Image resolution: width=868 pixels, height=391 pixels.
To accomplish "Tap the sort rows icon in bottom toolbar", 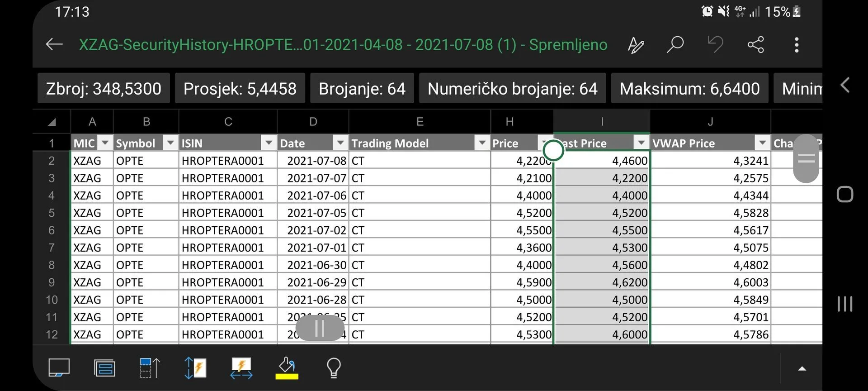I will pyautogui.click(x=150, y=368).
